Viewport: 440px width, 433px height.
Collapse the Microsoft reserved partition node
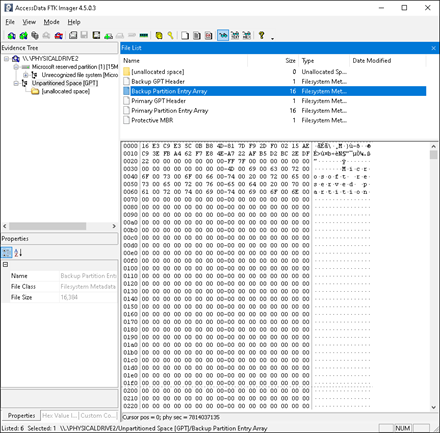point(16,67)
